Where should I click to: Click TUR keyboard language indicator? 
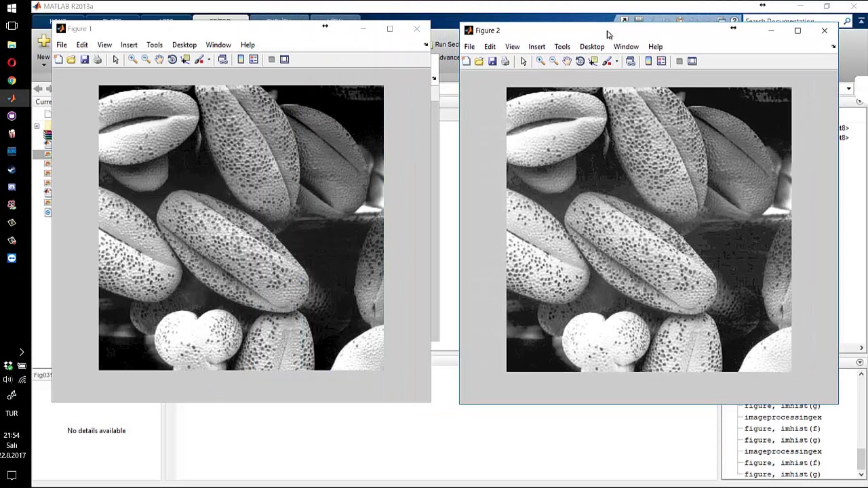12,413
